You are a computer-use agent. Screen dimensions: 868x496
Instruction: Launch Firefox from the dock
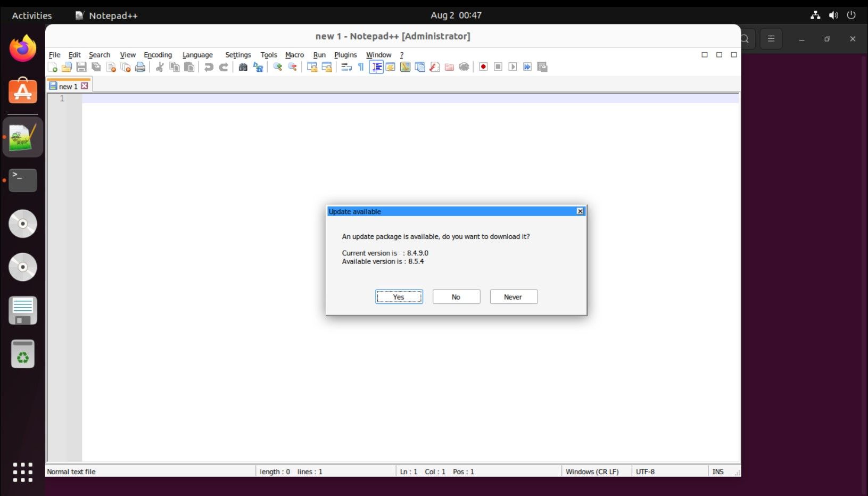(22, 48)
